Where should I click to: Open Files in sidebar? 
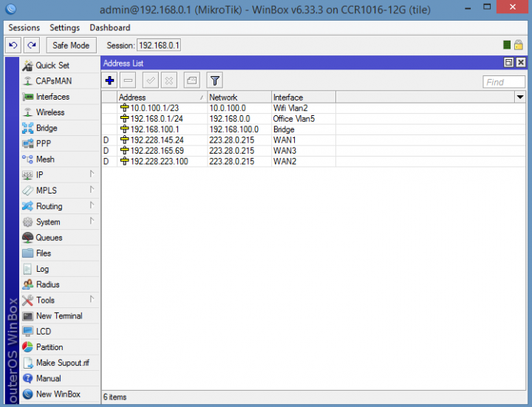coord(60,253)
